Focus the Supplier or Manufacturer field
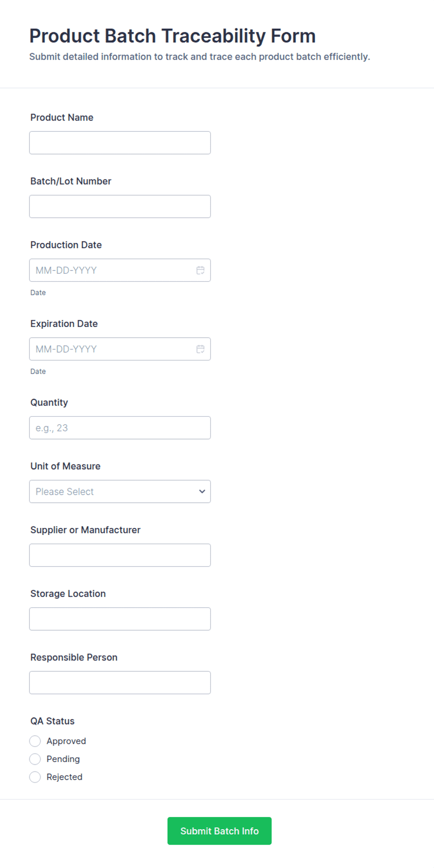The width and height of the screenshot is (434, 868). tap(120, 555)
